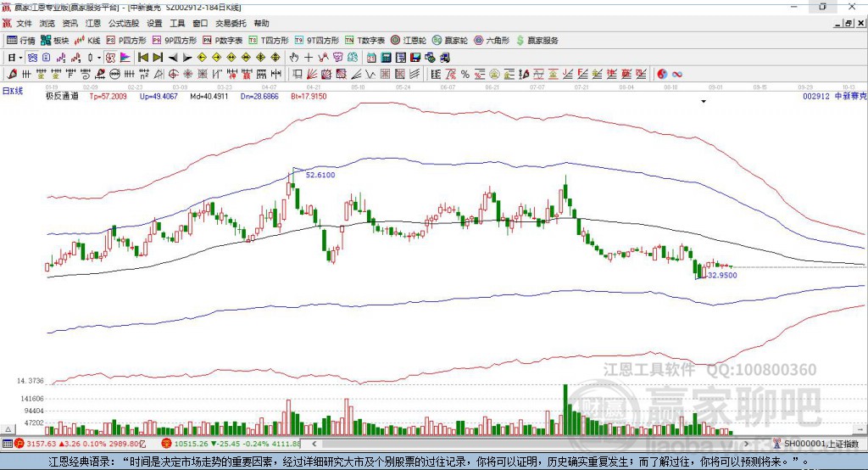
Task: Step chart back with black left arrow
Action: (x=173, y=58)
